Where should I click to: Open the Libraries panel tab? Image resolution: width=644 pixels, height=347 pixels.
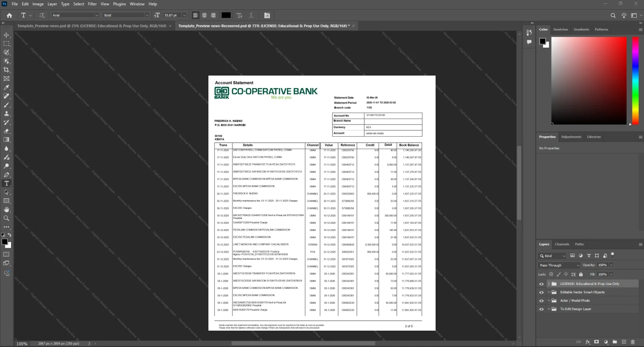594,137
